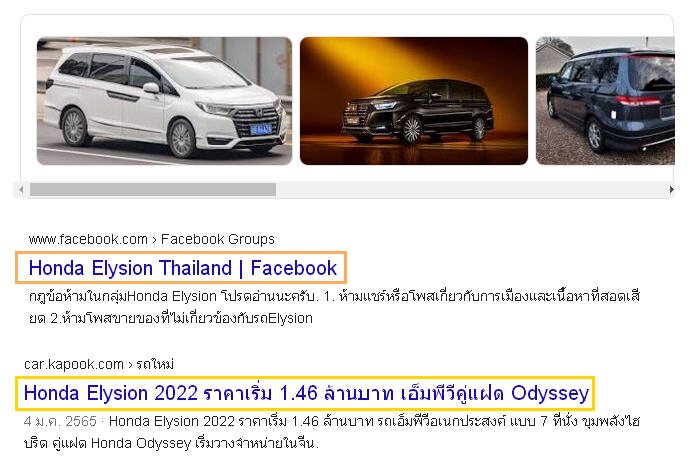This screenshot has width=697, height=469.
Task: Open the white Honda Elysion image
Action: [x=164, y=101]
